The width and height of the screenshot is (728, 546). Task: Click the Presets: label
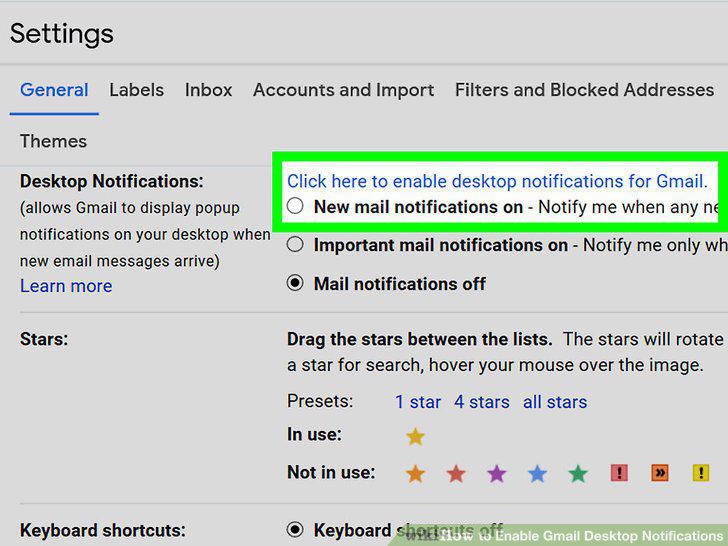tap(320, 401)
